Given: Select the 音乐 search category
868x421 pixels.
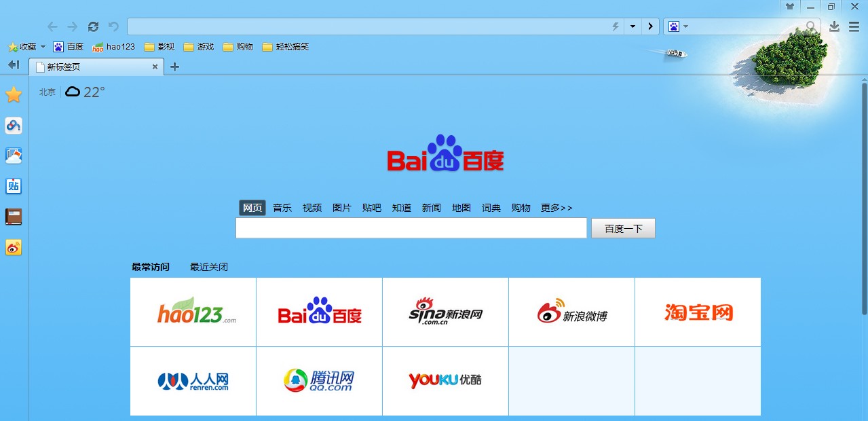Looking at the screenshot, I should pos(282,208).
